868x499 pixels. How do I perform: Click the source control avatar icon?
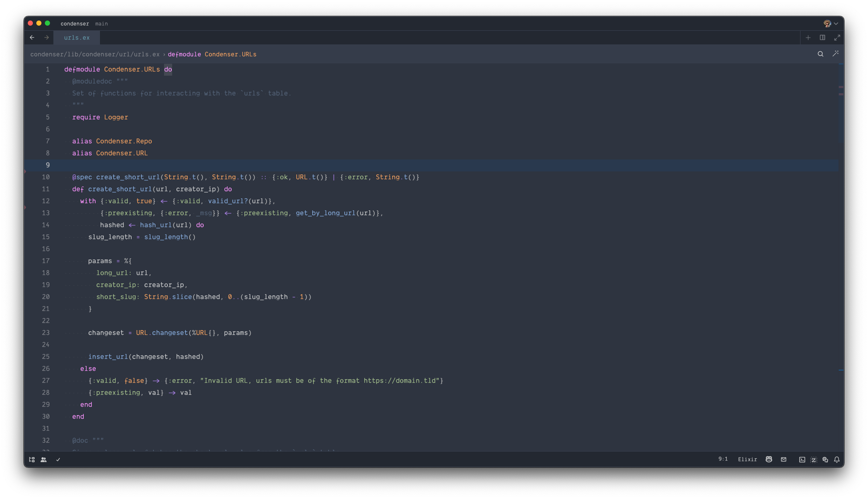(x=827, y=23)
